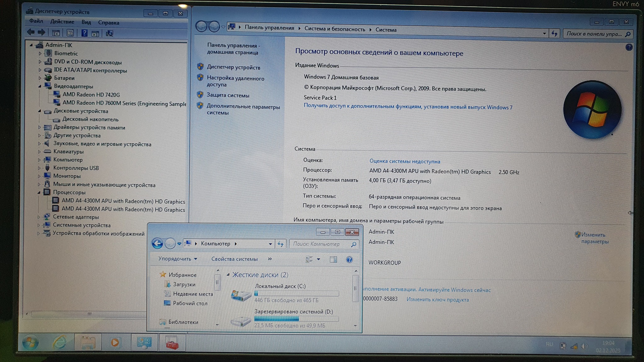Click the Device Manager help toolbar icon
The height and width of the screenshot is (362, 644).
point(84,33)
